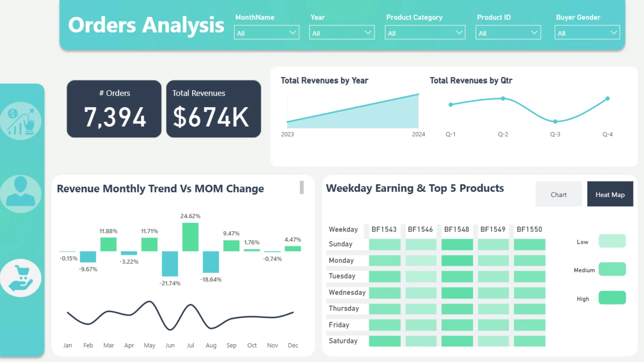This screenshot has height=362, width=644.
Task: Click the Jul label on monthly trend axis
Action: 190,345
